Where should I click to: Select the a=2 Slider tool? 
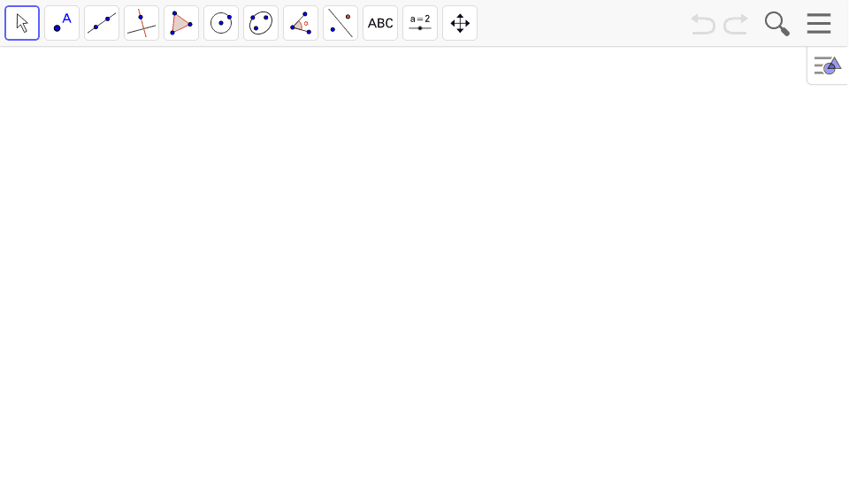(x=420, y=23)
